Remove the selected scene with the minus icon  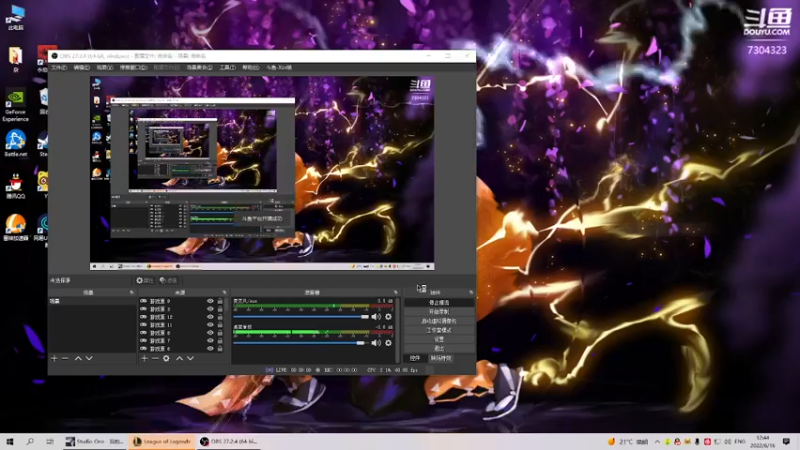(x=65, y=359)
